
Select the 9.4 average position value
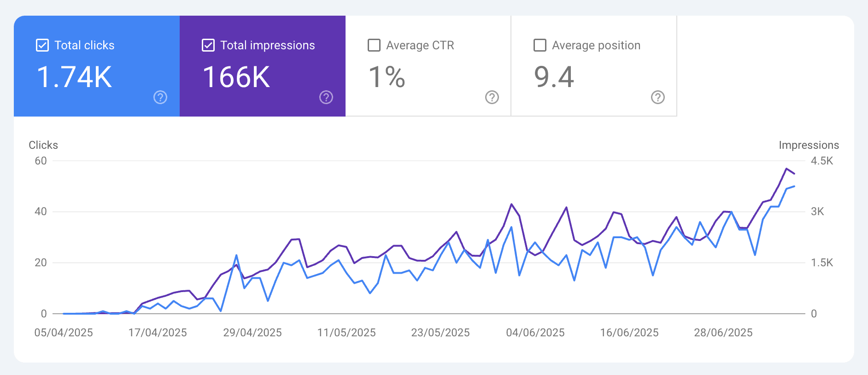pyautogui.click(x=554, y=77)
